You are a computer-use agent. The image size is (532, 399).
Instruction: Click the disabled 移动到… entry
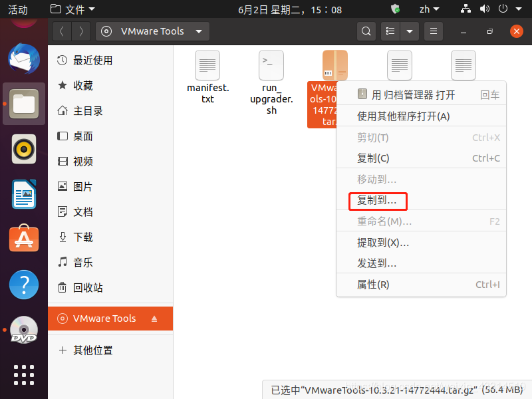tap(421, 179)
